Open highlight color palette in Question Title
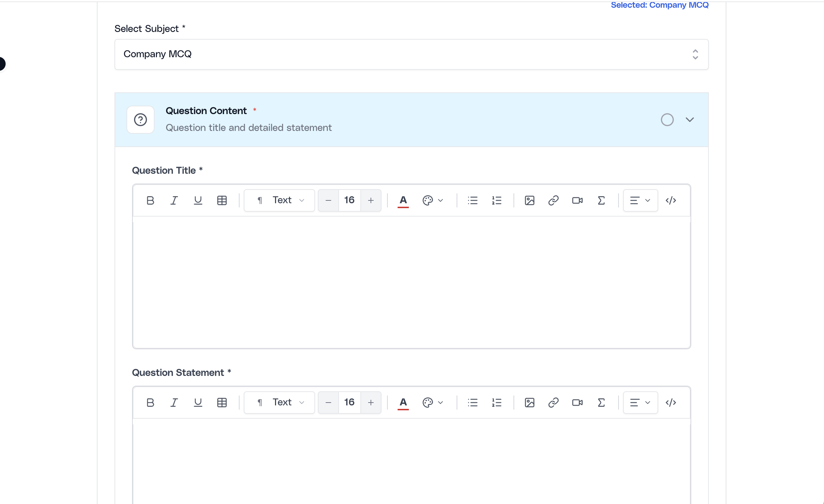824x504 pixels. click(433, 200)
